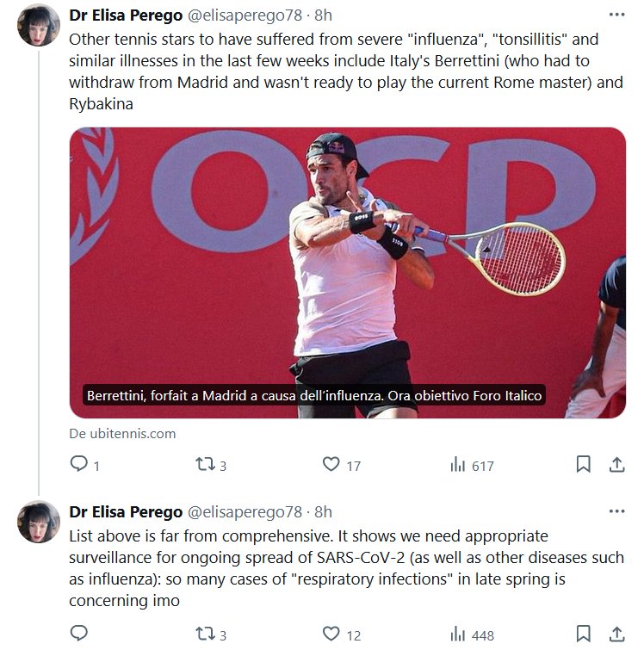644x656 pixels.
Task: Share the Berrettini tweet
Action: coord(616,465)
